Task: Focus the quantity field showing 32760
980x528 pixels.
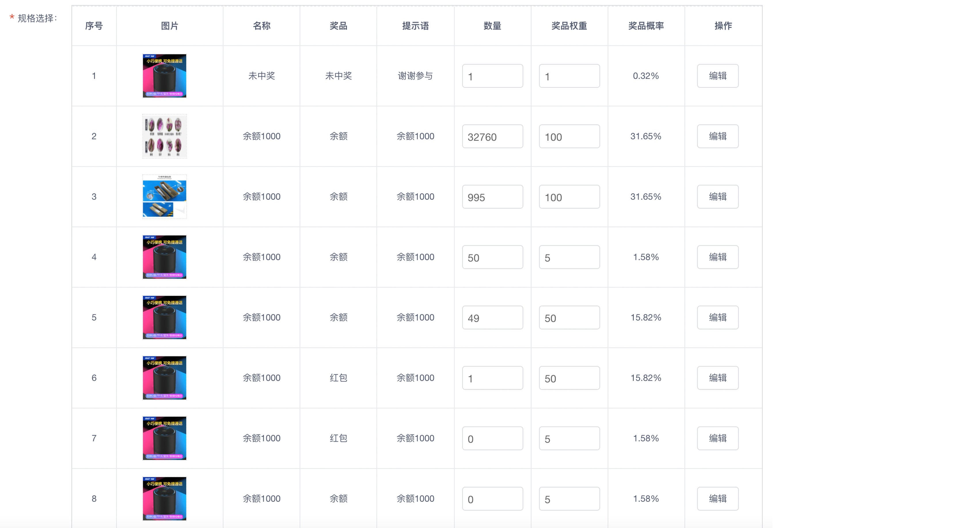Action: point(492,136)
